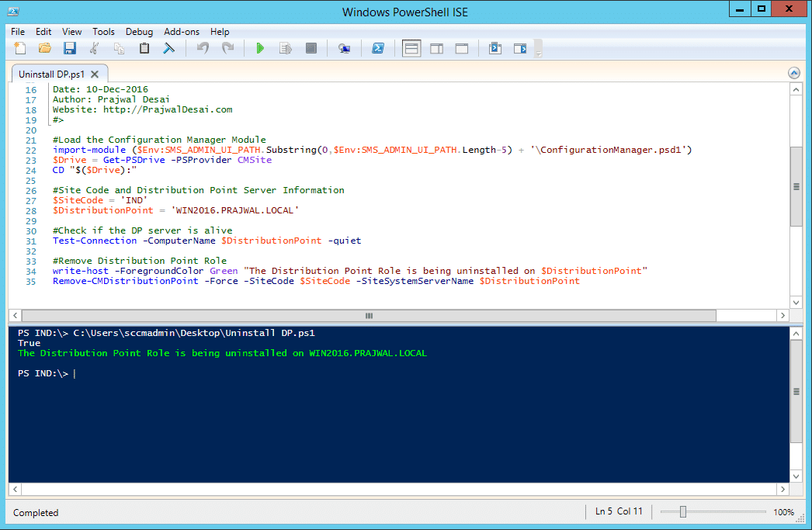Open the View menu
This screenshot has height=530, width=812.
pyautogui.click(x=72, y=32)
